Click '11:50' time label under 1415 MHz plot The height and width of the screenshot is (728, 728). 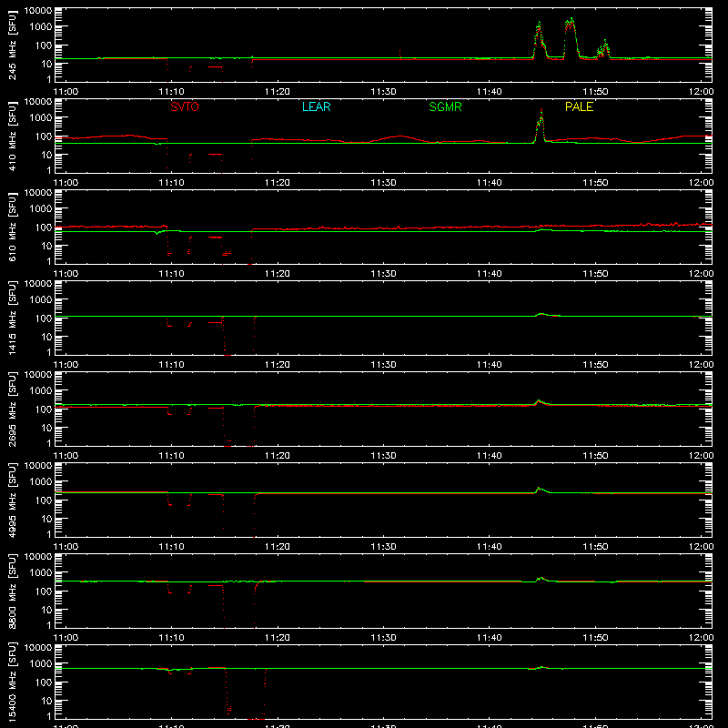[x=595, y=365]
